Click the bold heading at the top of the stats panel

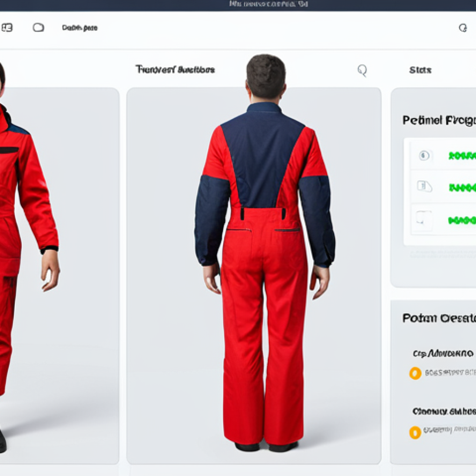[x=439, y=120]
